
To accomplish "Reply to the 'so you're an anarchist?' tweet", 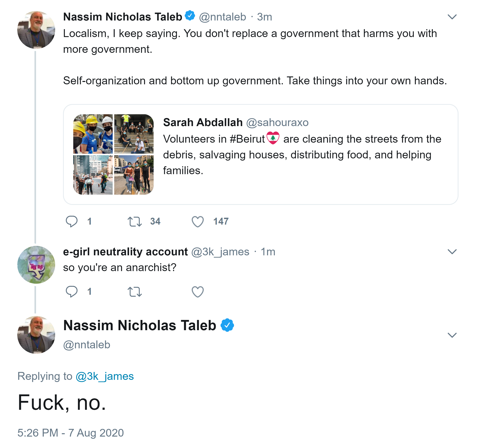I will point(71,292).
